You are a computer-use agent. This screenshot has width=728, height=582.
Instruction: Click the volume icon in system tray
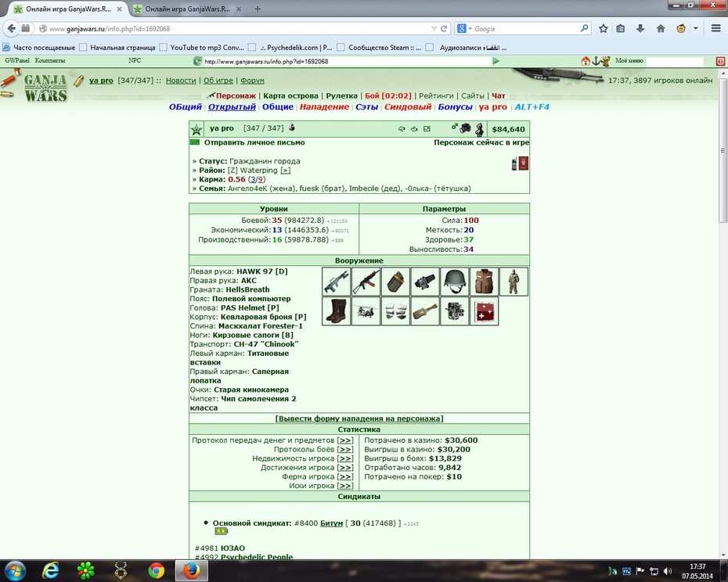[668, 571]
